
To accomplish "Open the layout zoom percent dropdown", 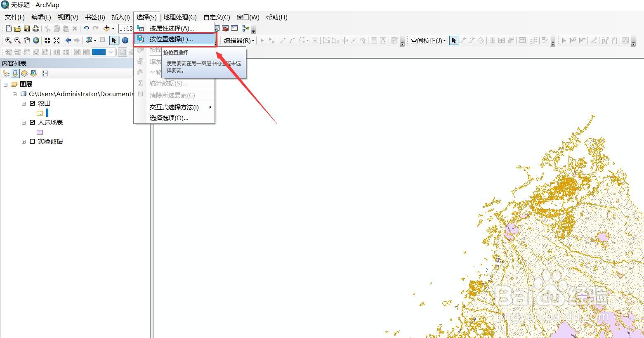I will coord(111,52).
